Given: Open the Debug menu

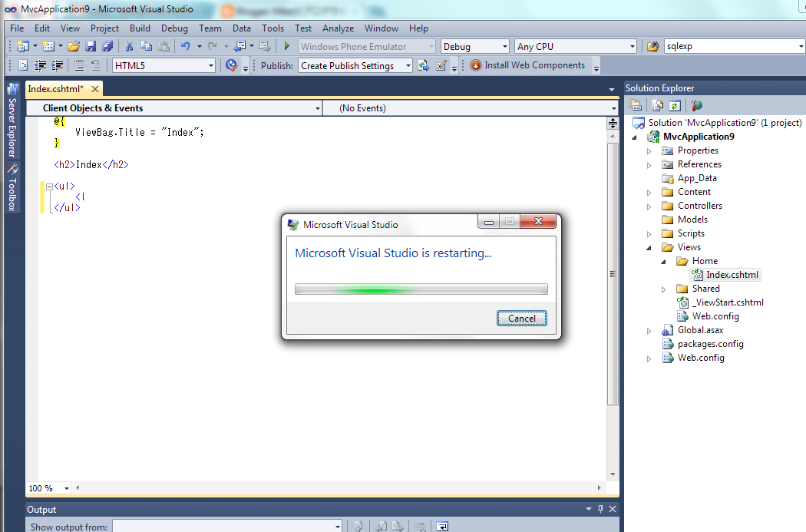Looking at the screenshot, I should tap(174, 28).
